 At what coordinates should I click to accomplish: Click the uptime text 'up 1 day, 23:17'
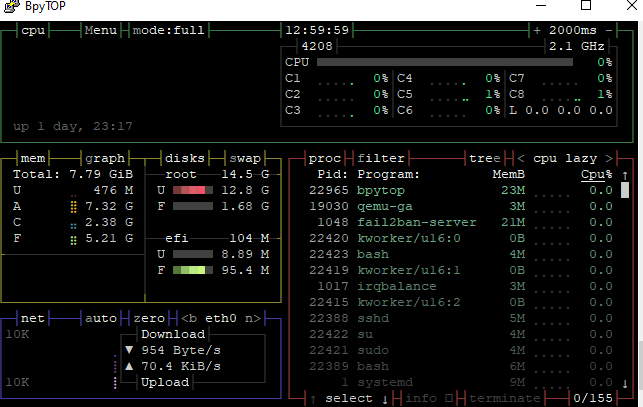73,126
